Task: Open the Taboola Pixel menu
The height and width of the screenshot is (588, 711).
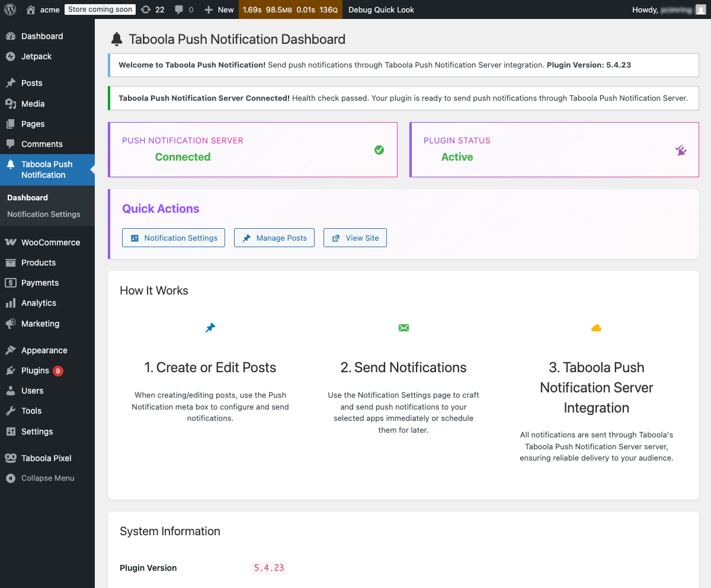Action: [47, 458]
